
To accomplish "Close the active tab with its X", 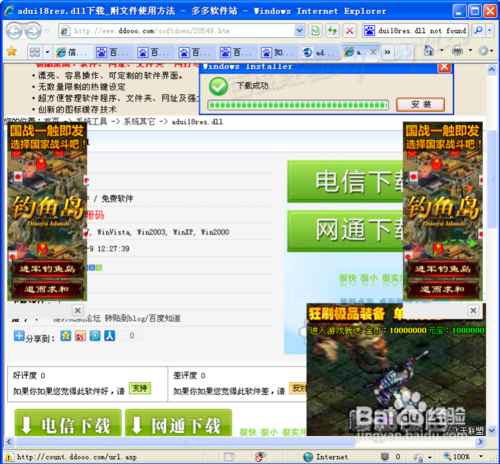I will [x=373, y=52].
